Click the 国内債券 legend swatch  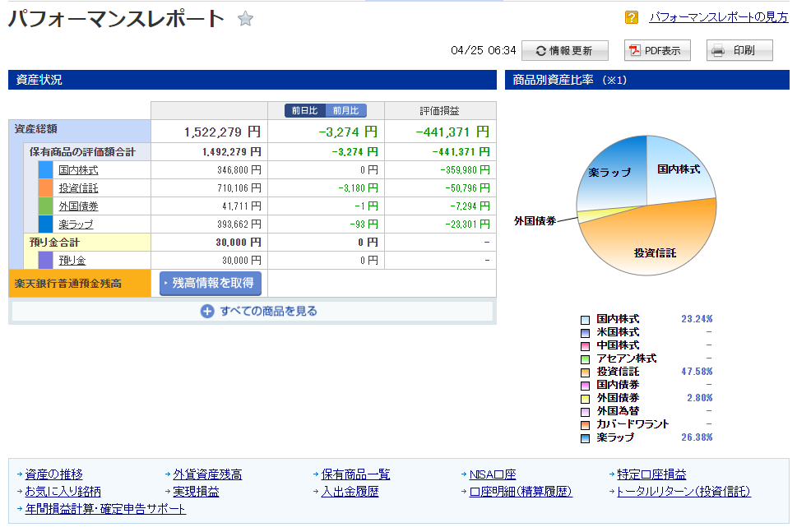(x=585, y=386)
